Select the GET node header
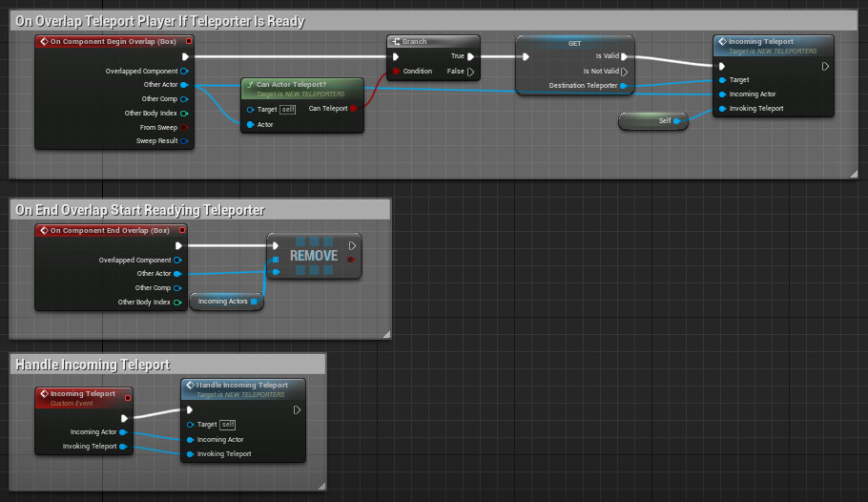Viewport: 868px width, 502px height. click(574, 43)
